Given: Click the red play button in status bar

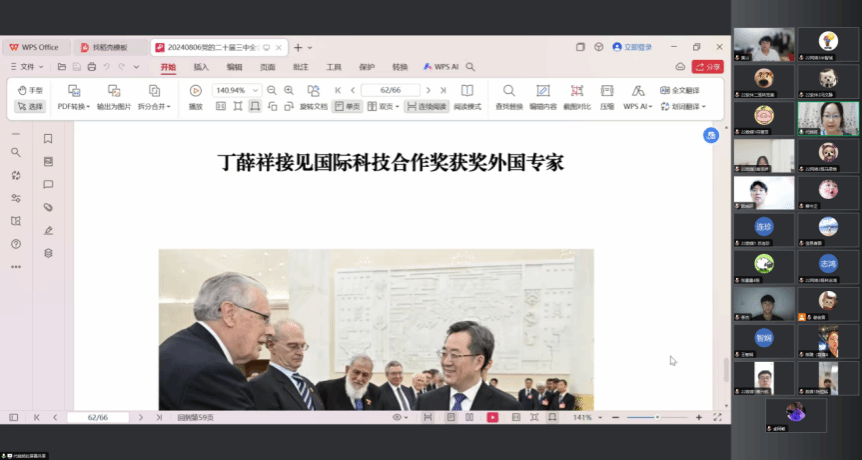Looking at the screenshot, I should click(492, 417).
